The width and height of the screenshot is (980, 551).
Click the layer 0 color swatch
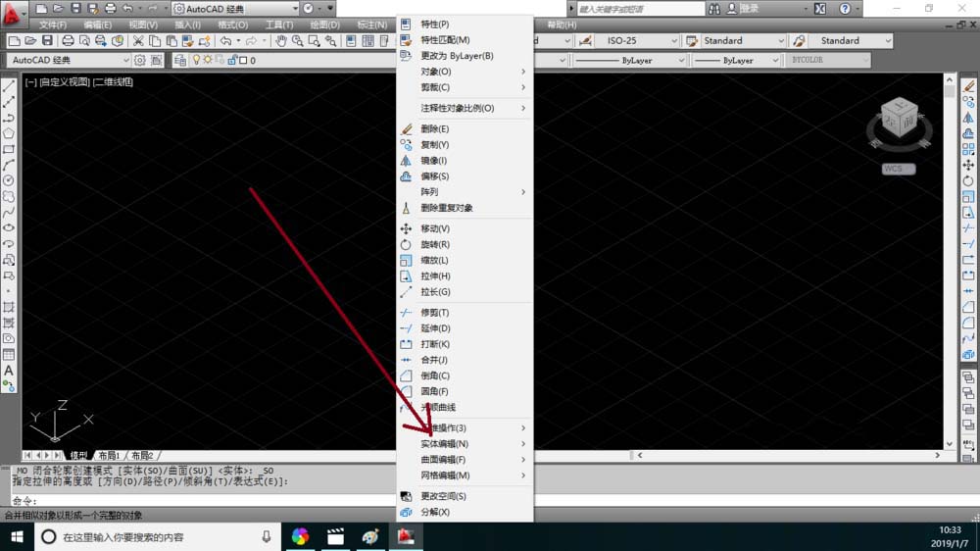click(x=243, y=60)
